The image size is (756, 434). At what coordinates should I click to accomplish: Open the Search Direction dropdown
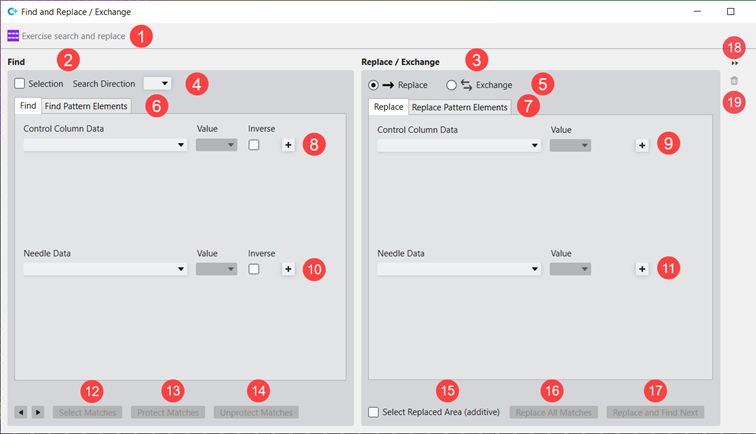[x=157, y=84]
